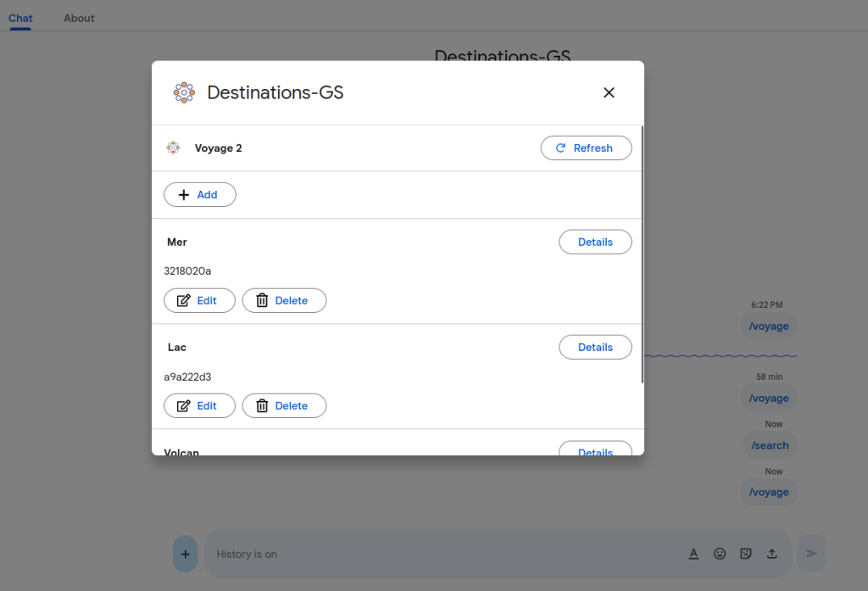Click the upload file icon
Screen dimensions: 868x591
click(771, 554)
